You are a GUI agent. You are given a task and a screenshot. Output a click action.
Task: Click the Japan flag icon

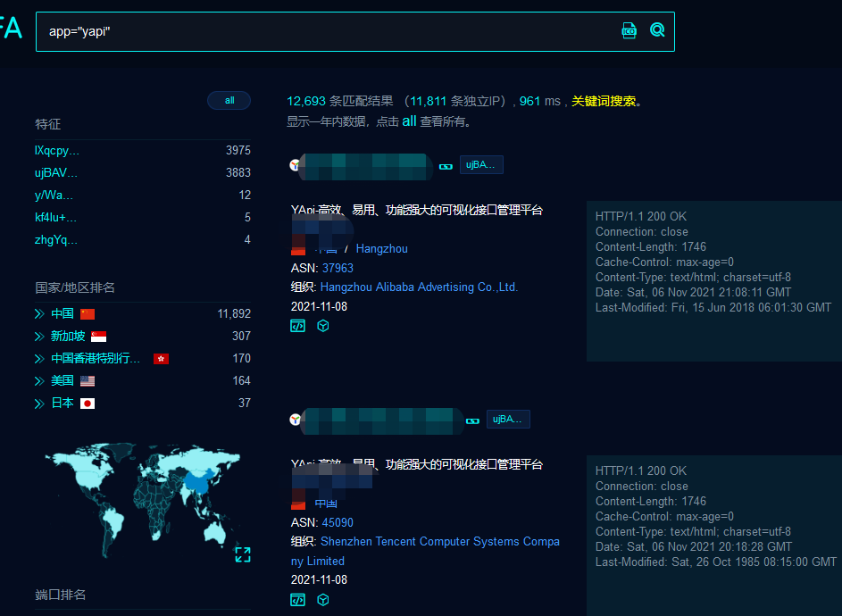pos(88,404)
